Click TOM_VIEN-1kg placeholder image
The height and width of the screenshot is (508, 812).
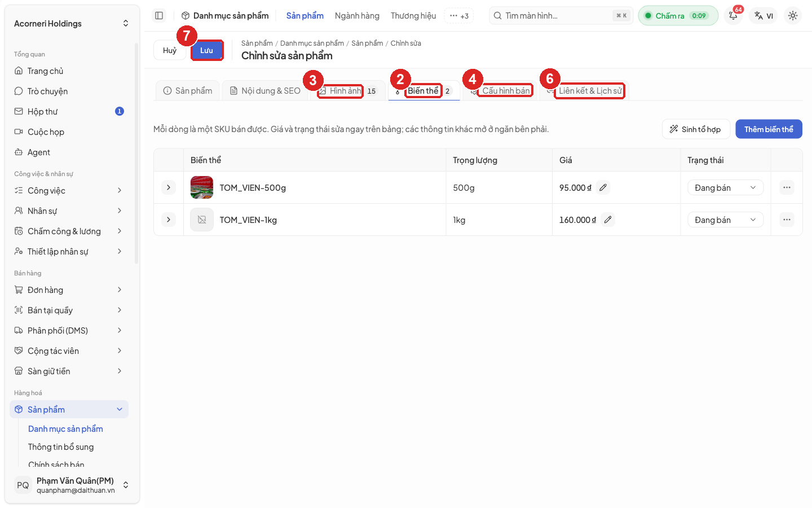(202, 220)
